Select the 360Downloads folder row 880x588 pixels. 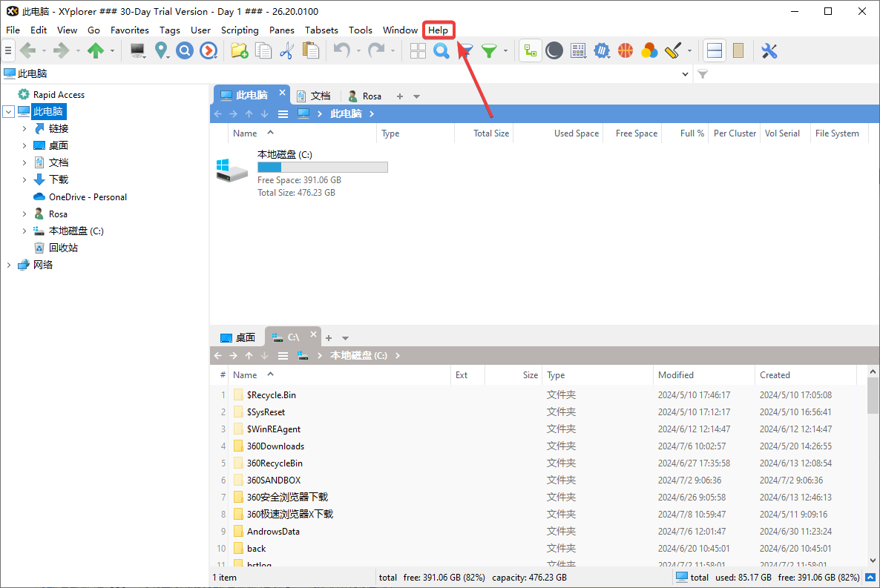(275, 446)
